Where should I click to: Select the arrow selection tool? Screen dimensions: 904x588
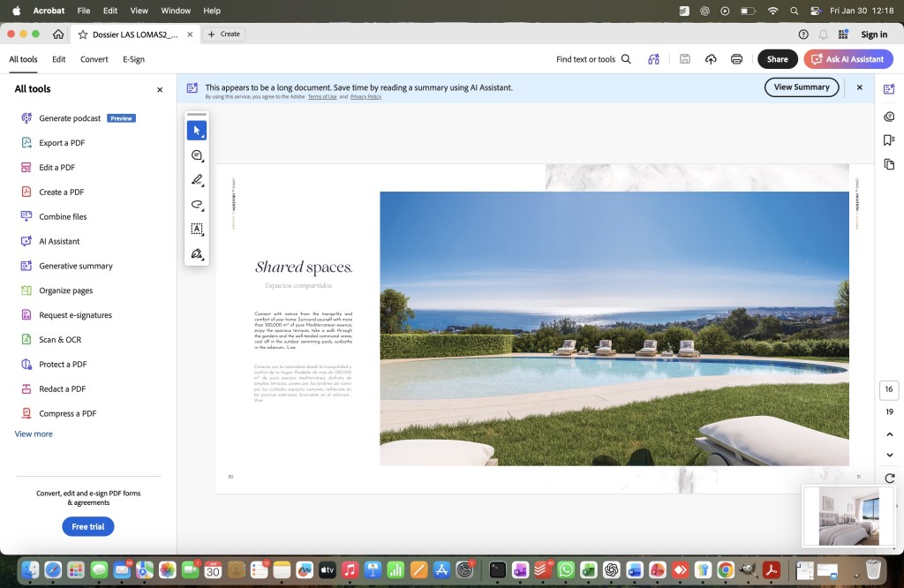(x=197, y=131)
